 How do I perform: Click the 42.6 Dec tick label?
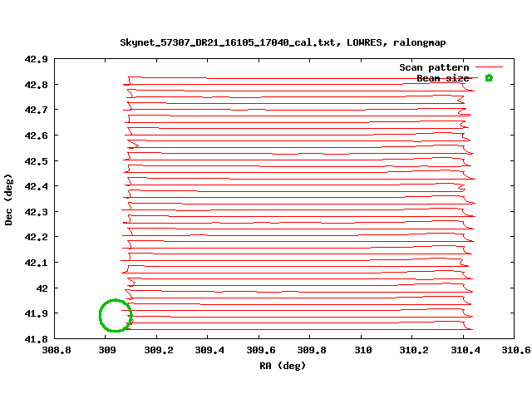click(36, 135)
